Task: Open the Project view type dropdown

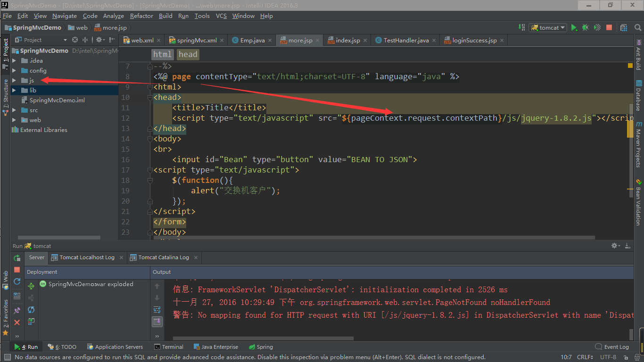Action: pyautogui.click(x=65, y=40)
